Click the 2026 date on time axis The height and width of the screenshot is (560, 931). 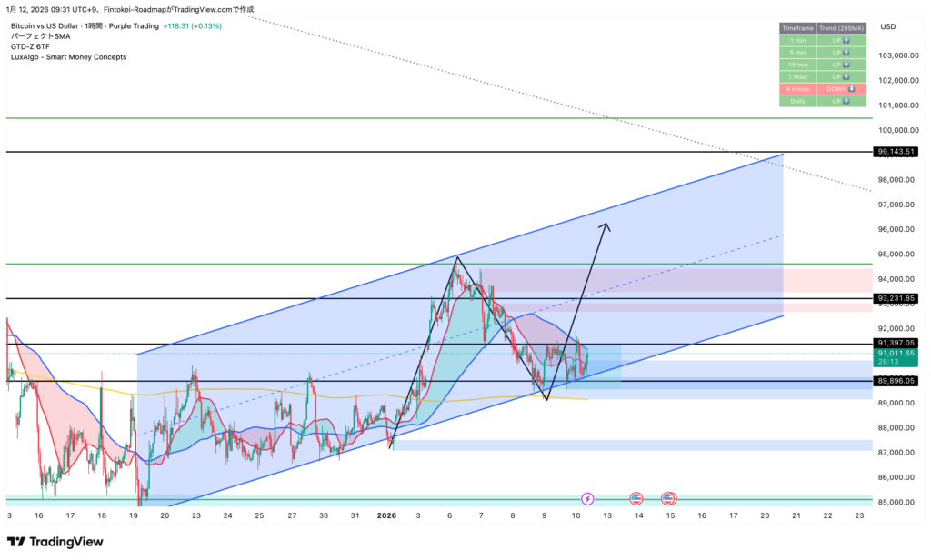pos(386,515)
